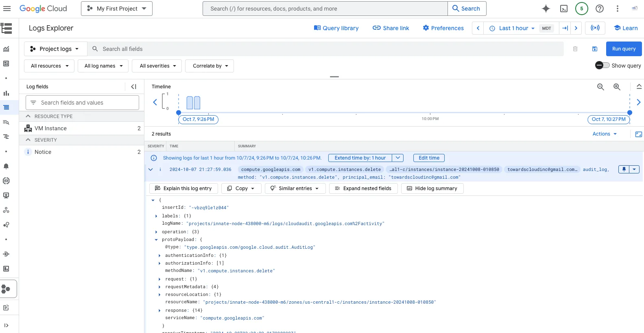Open the Query library
This screenshot has width=644, height=333.
coord(336,28)
